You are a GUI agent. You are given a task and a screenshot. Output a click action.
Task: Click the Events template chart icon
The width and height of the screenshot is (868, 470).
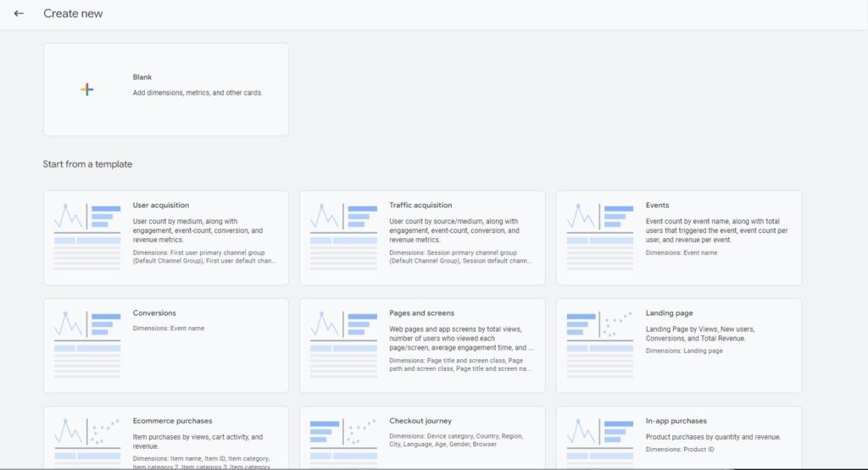600,237
